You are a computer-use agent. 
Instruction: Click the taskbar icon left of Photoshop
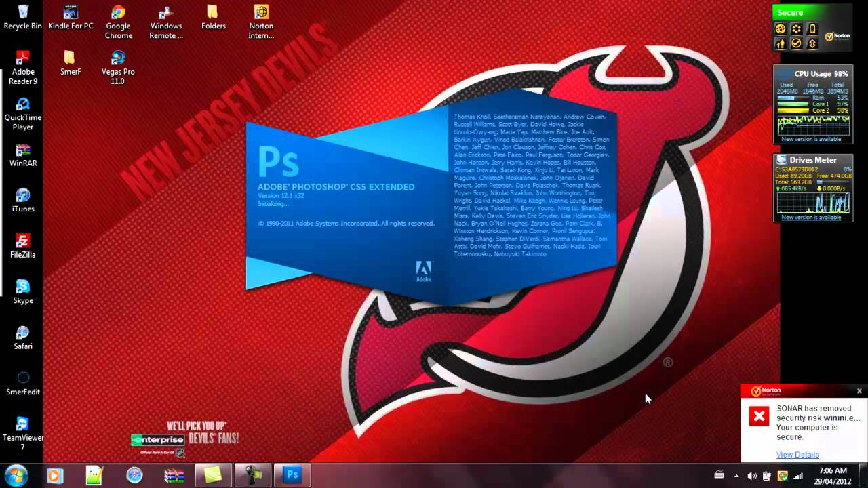pos(253,476)
